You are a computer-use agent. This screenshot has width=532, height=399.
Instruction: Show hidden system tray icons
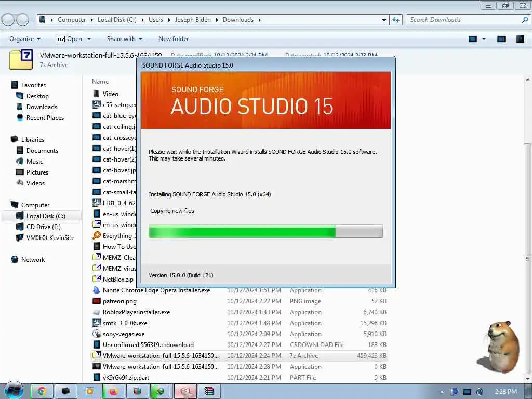(442, 392)
